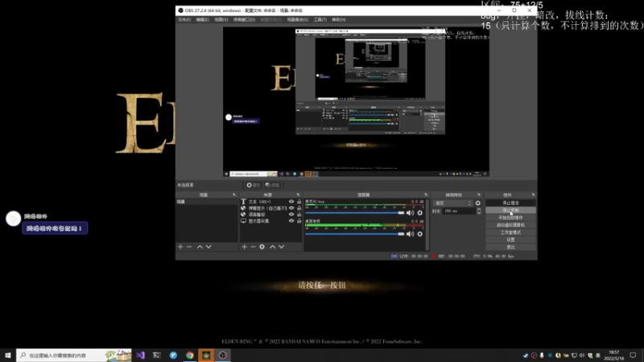Open microphone/Aux audio settings gear
Viewport: 644px width, 362px height.
click(419, 212)
